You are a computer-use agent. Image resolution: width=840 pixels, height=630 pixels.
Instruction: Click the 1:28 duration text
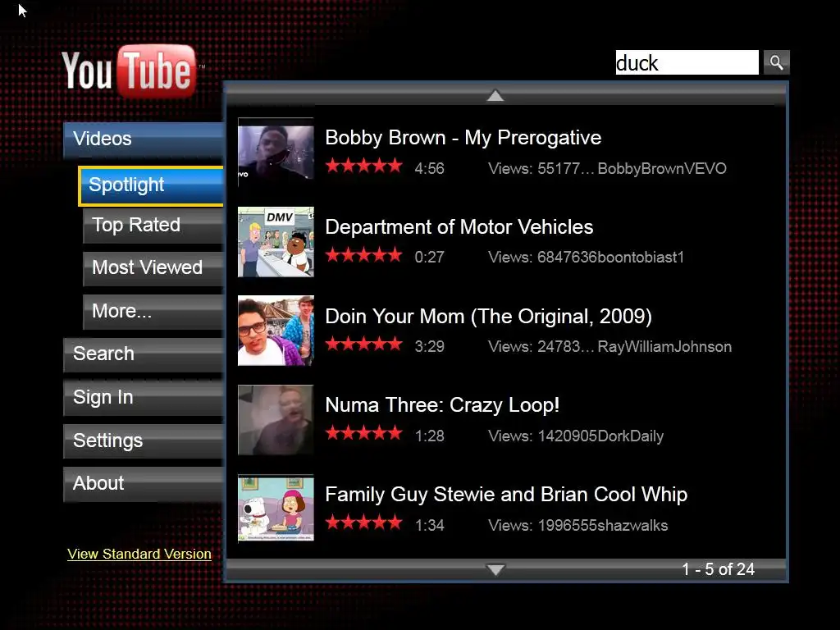[430, 436]
